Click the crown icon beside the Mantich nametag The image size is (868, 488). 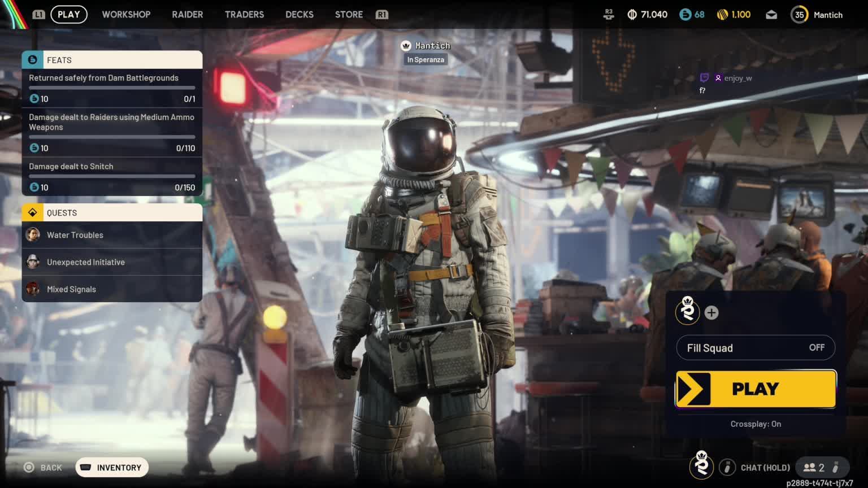(x=406, y=46)
